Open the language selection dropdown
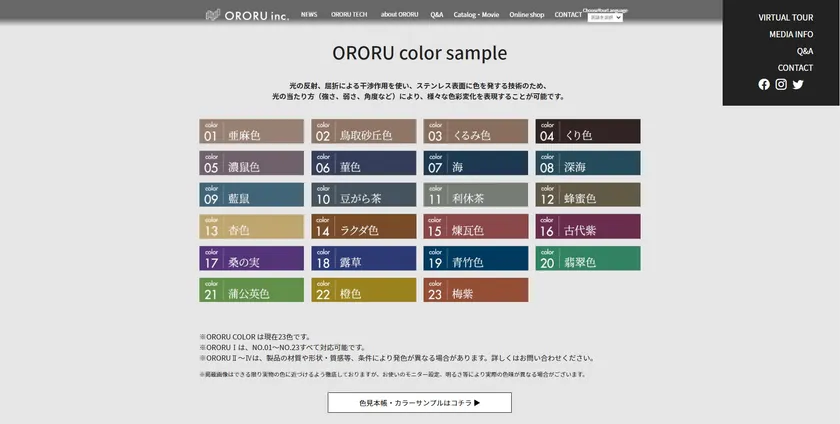840x424 pixels. (x=605, y=18)
